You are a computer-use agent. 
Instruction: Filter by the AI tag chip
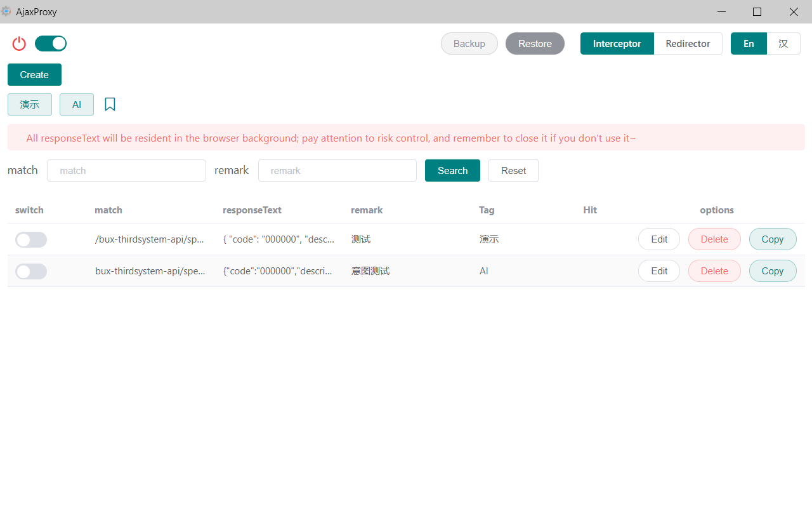(77, 104)
